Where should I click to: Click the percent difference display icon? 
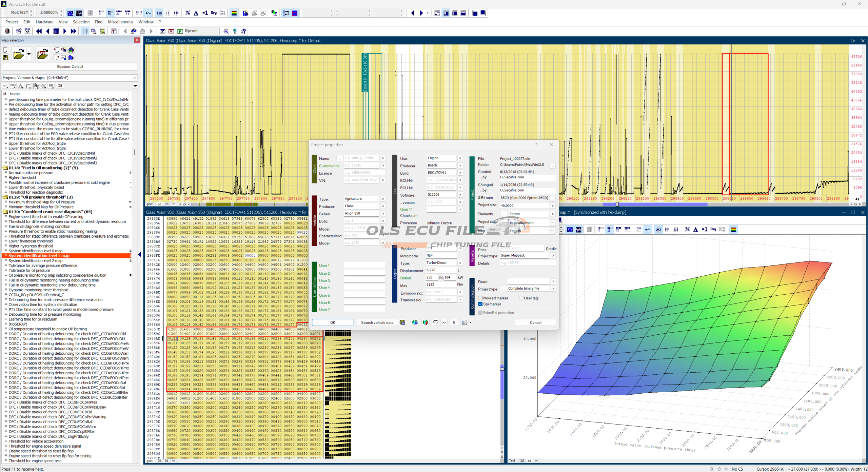coord(188,13)
